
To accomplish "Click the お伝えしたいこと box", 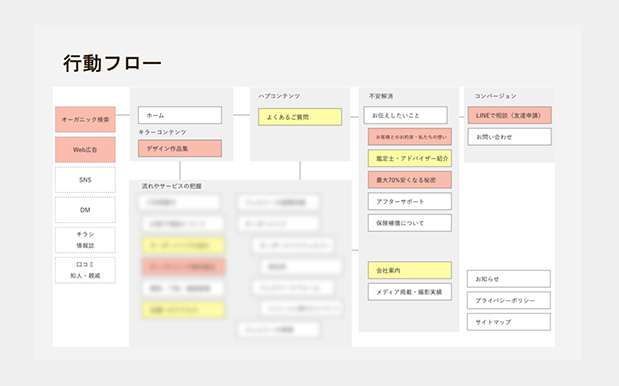I will (x=405, y=115).
